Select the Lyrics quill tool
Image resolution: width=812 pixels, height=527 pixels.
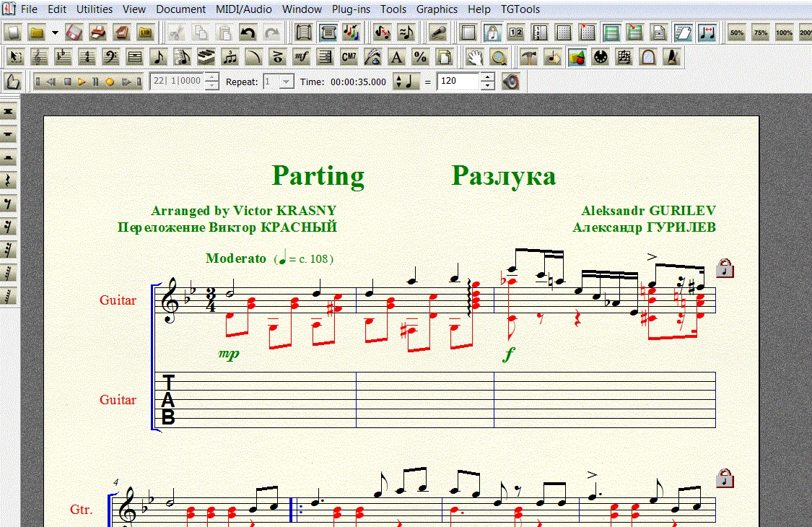373,57
